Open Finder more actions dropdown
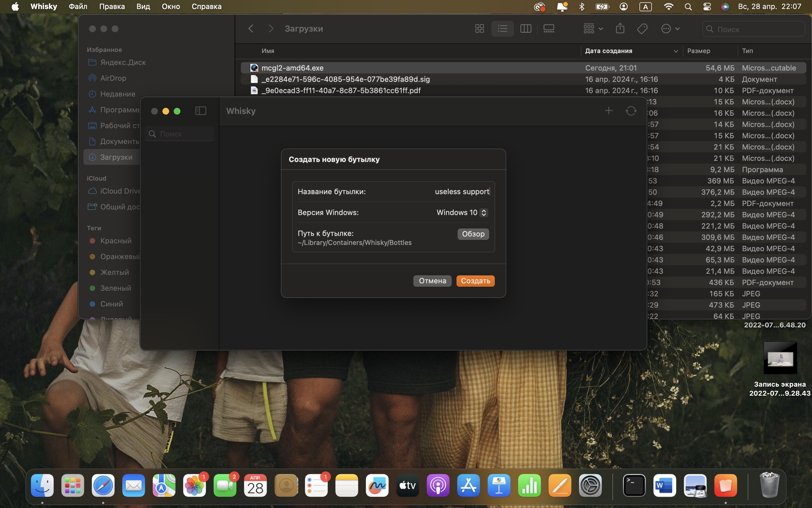 coord(670,29)
